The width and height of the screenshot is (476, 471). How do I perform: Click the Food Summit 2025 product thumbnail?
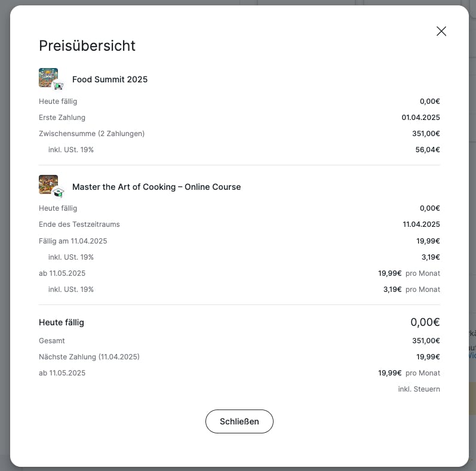(48, 77)
